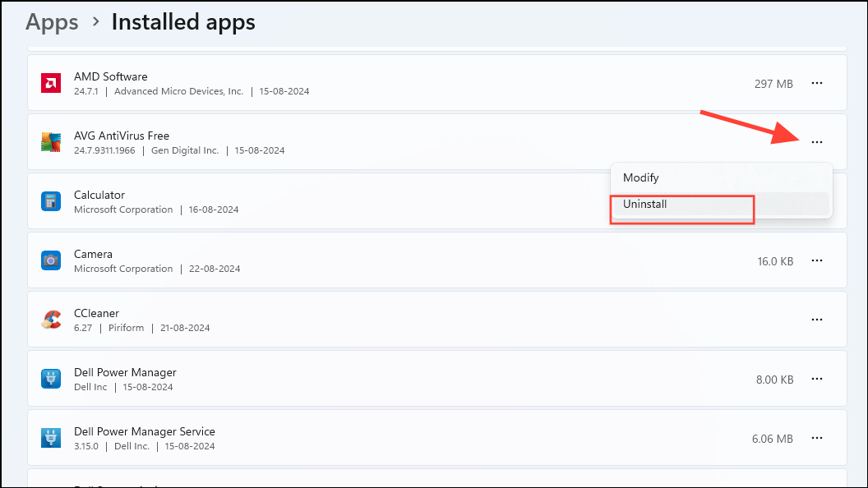Viewport: 868px width, 488px height.
Task: Open more options for Dell Power Manager
Action: click(816, 379)
